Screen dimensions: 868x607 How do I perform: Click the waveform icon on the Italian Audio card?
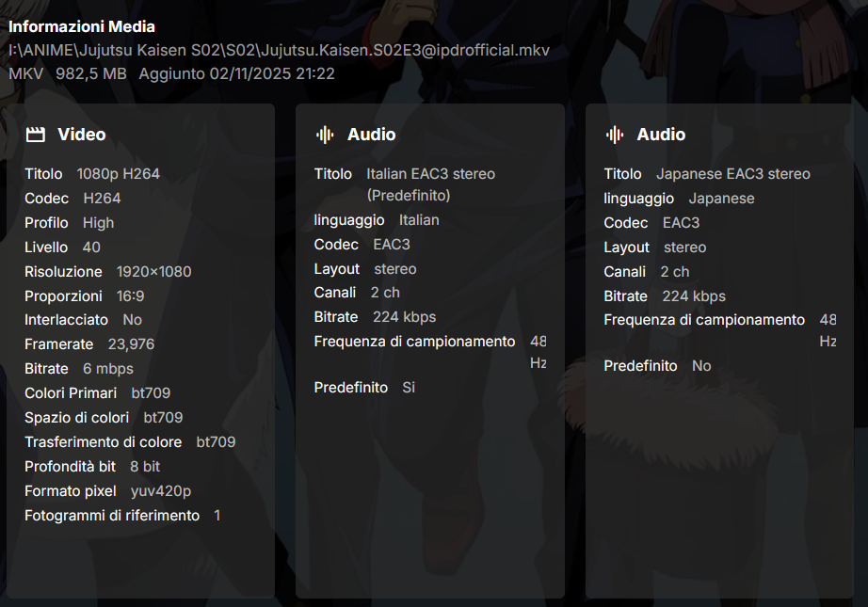[x=325, y=135]
